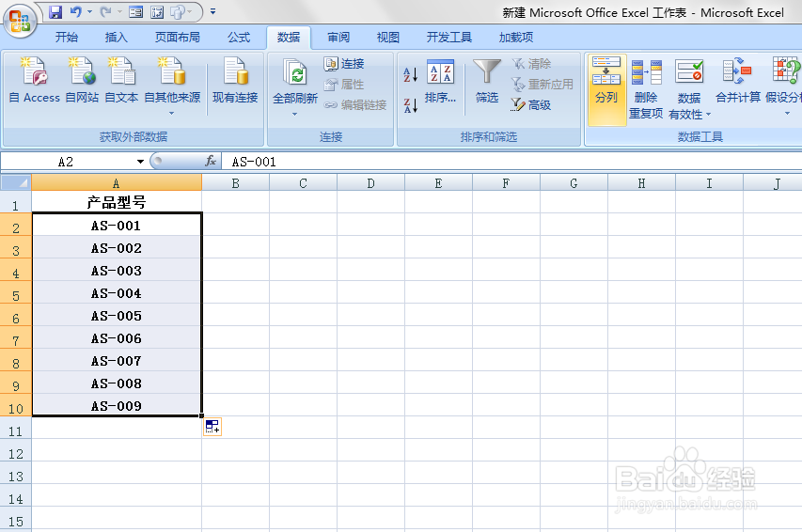This screenshot has height=532, width=802.
Task: Click Consolidate (合并计算)
Action: 737,81
